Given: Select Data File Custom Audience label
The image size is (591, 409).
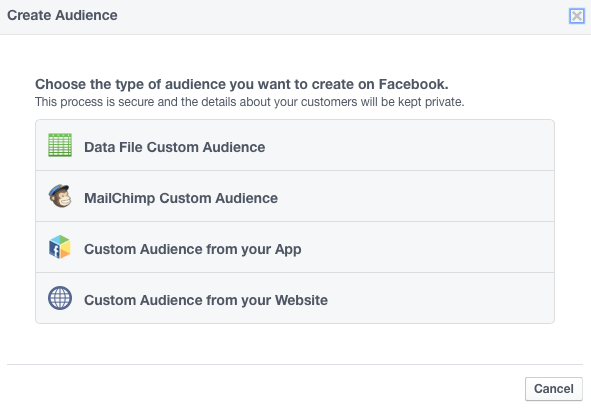Looking at the screenshot, I should point(175,147).
